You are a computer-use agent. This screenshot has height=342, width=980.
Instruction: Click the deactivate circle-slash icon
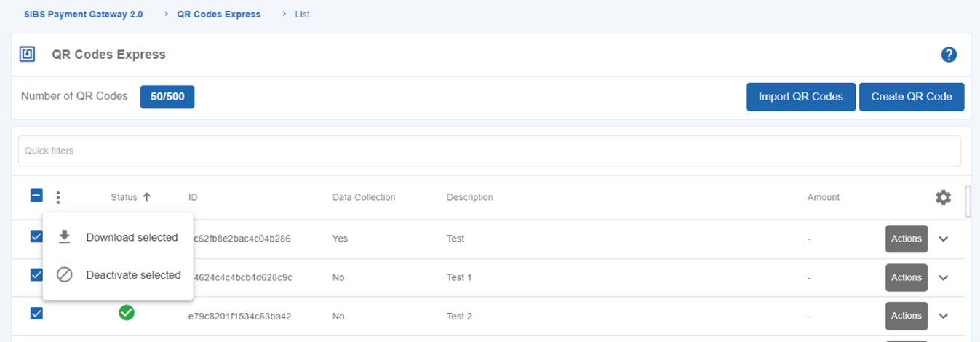click(65, 275)
